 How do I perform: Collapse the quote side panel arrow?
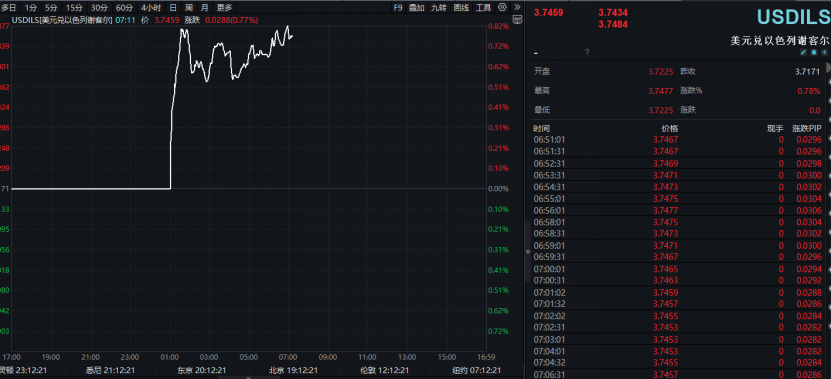click(x=527, y=251)
